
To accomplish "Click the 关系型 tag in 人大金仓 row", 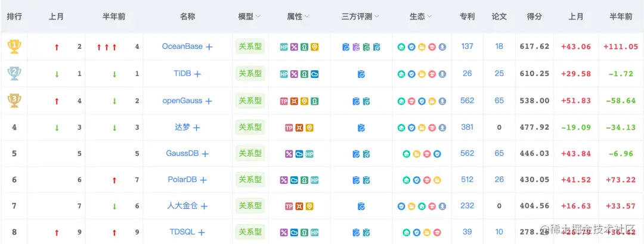I will (x=250, y=205).
